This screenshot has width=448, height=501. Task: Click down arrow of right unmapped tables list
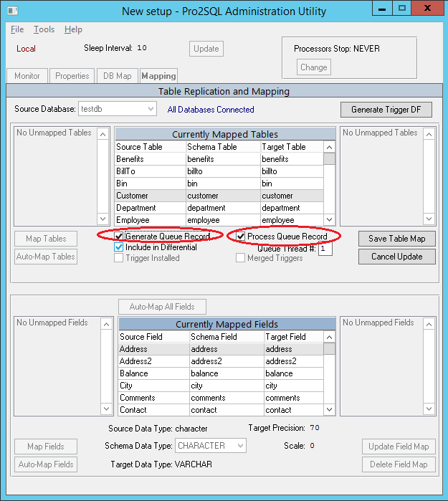tap(429, 219)
